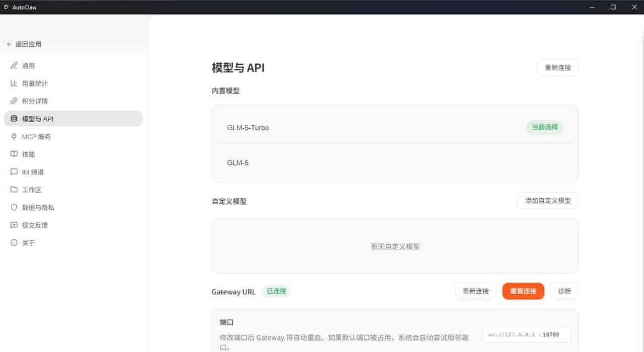Open the 通用 settings section
The image size is (644, 352).
pos(73,66)
